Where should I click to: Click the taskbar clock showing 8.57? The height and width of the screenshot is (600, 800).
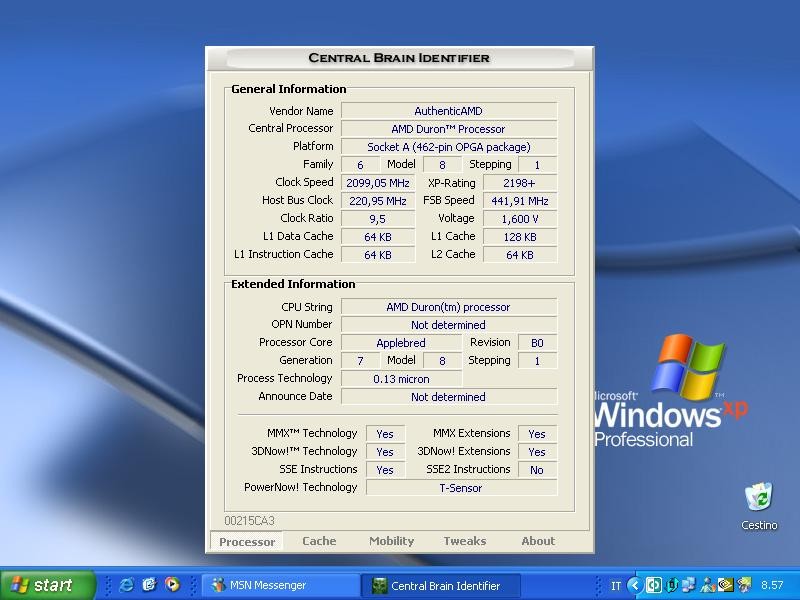tap(772, 585)
